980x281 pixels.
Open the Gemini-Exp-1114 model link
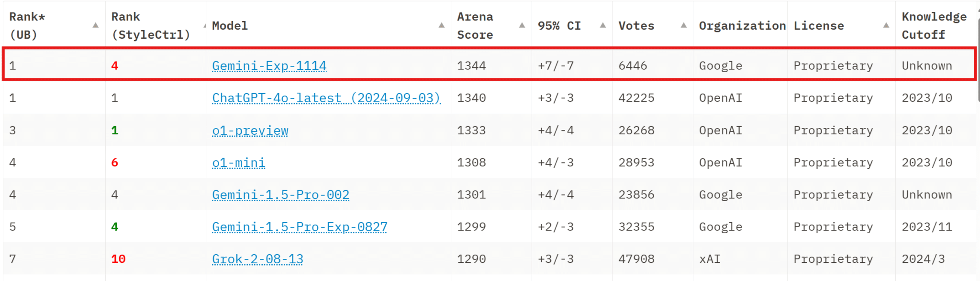[x=269, y=66]
